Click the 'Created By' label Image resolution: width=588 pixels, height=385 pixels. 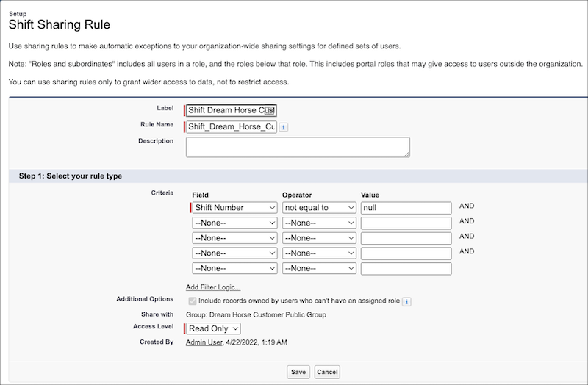pyautogui.click(x=157, y=342)
